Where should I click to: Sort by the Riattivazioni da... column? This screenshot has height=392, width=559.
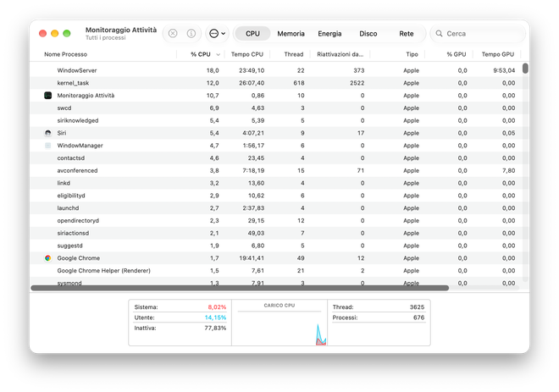click(x=340, y=54)
